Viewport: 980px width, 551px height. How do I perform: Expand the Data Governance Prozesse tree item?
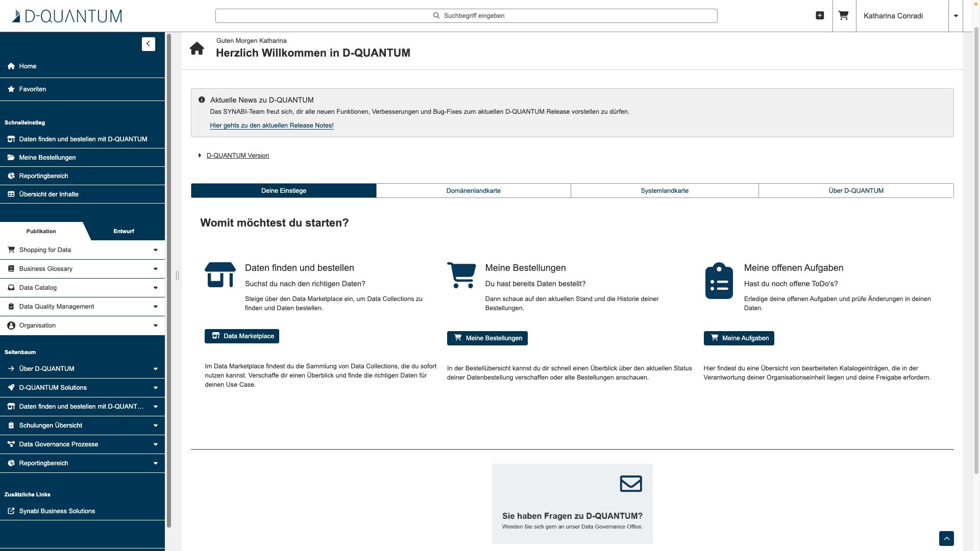155,444
